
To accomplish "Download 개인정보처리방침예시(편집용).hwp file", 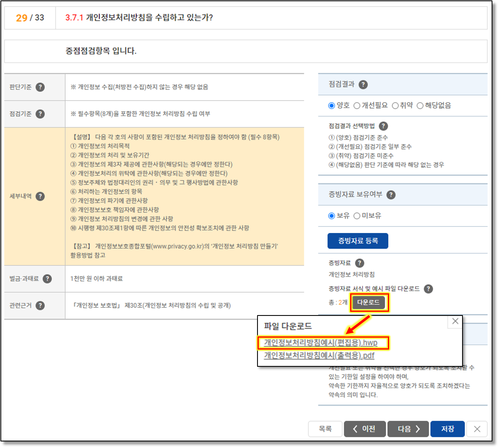I will tap(320, 343).
